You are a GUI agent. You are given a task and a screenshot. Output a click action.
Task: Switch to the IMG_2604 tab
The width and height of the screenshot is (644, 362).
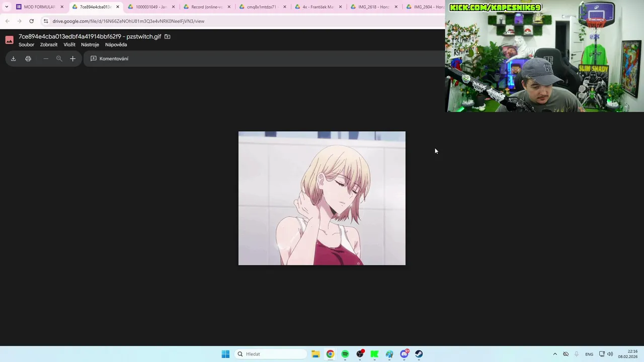tap(427, 7)
